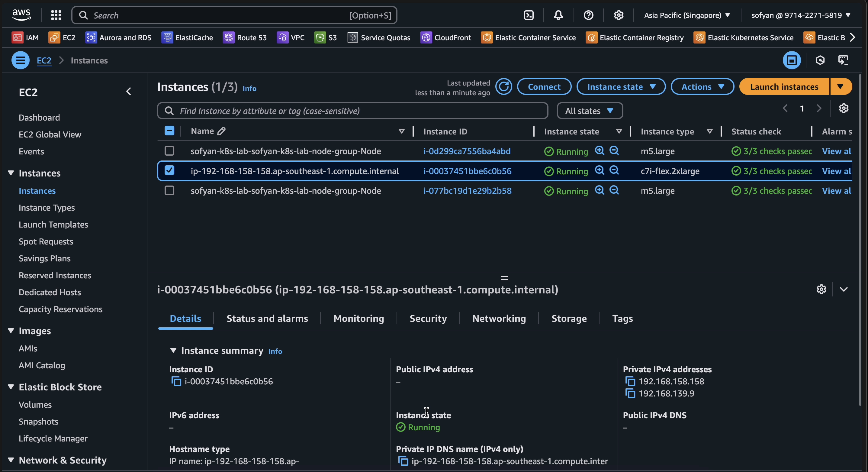The width and height of the screenshot is (868, 472).
Task: Zoom-out filter for i-077bc19d1e29b2b58 state
Action: tap(614, 190)
